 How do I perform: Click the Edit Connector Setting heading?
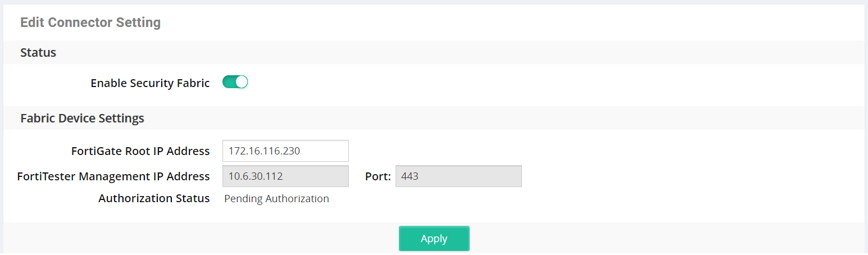90,22
